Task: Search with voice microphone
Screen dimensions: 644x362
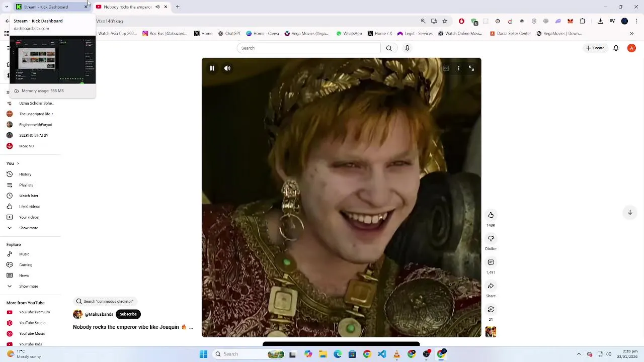Action: pyautogui.click(x=407, y=48)
